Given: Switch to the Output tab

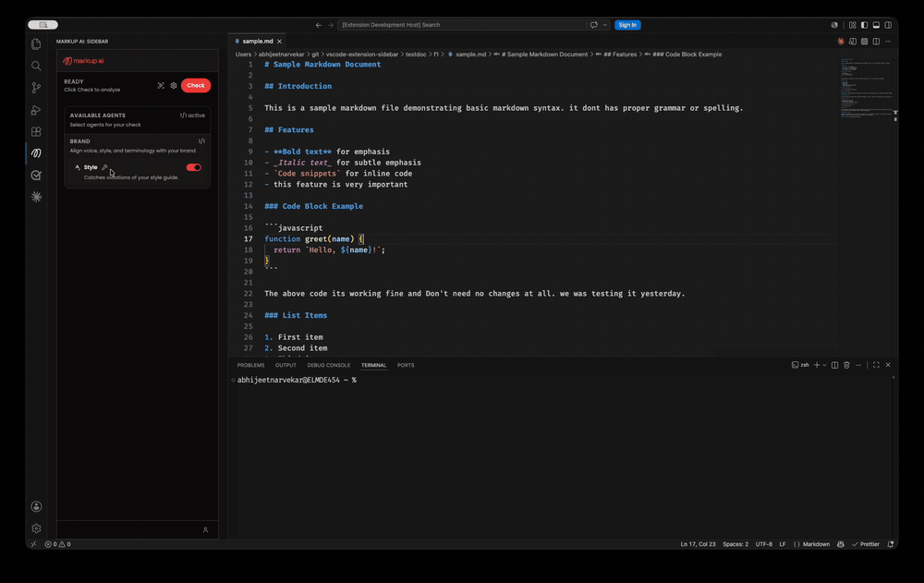Looking at the screenshot, I should pos(286,365).
